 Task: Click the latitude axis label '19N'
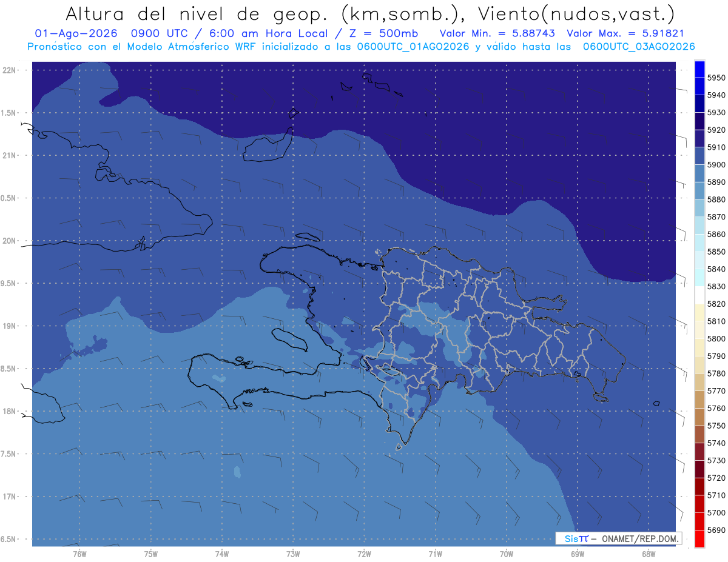point(10,326)
